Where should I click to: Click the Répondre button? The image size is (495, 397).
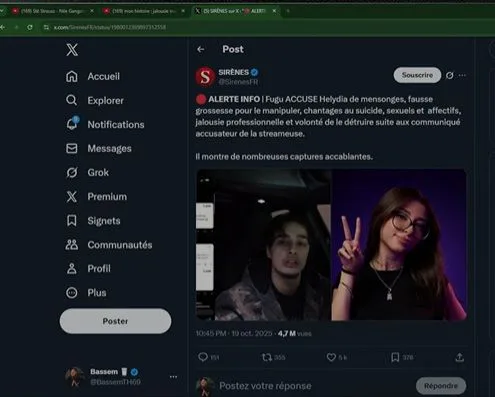pyautogui.click(x=441, y=386)
